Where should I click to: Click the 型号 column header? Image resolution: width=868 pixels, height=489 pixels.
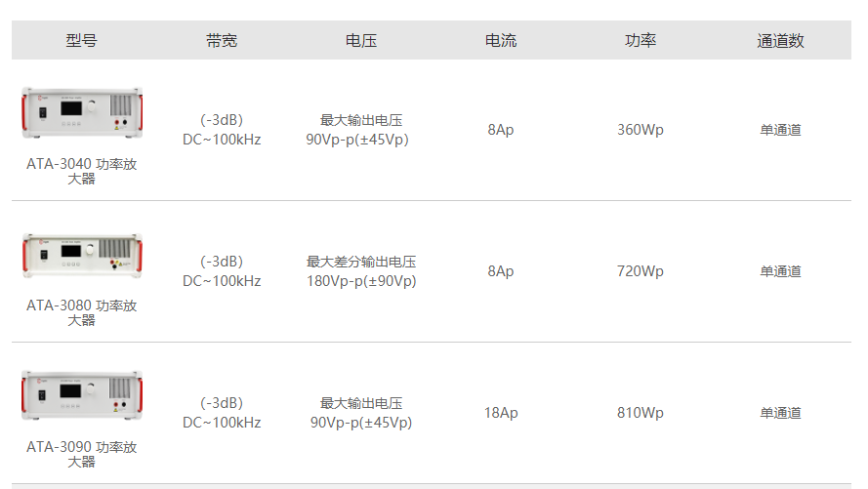81,40
